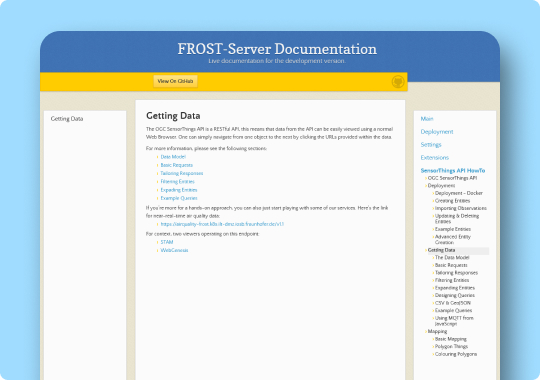Open the View On GitHub button

pyautogui.click(x=175, y=81)
